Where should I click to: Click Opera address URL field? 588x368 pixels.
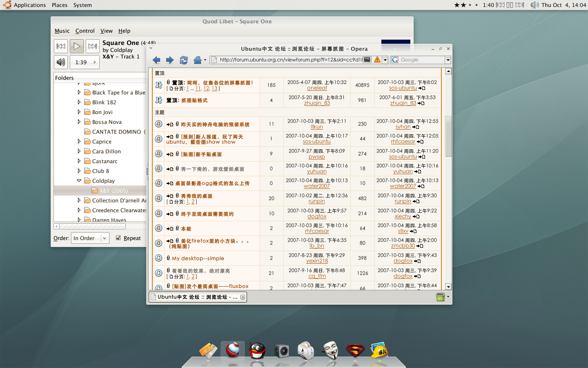290,60
